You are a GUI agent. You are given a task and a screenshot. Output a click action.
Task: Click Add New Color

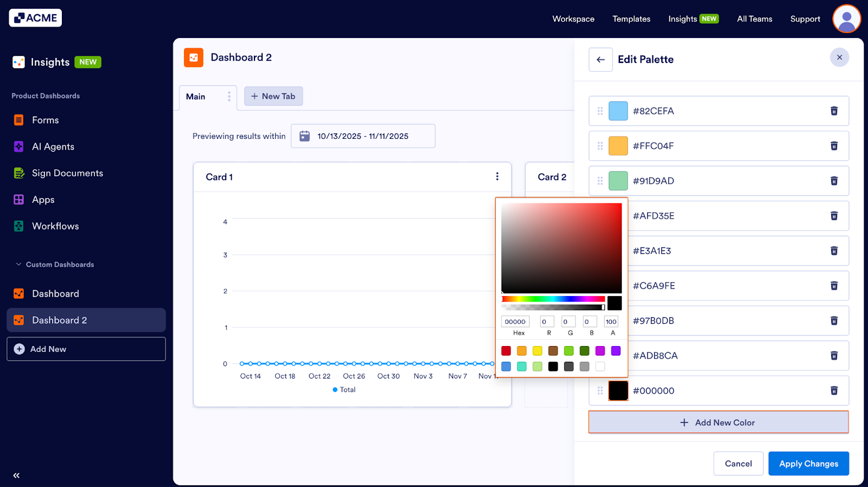(718, 422)
